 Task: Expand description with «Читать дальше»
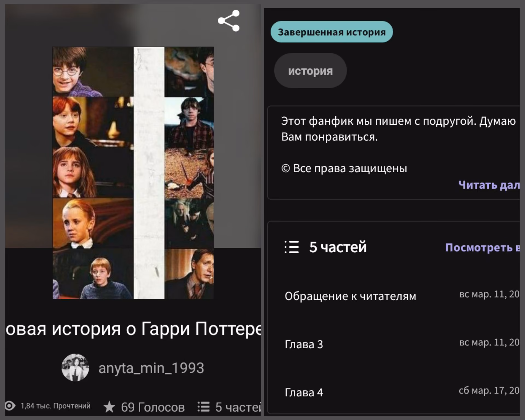(489, 185)
